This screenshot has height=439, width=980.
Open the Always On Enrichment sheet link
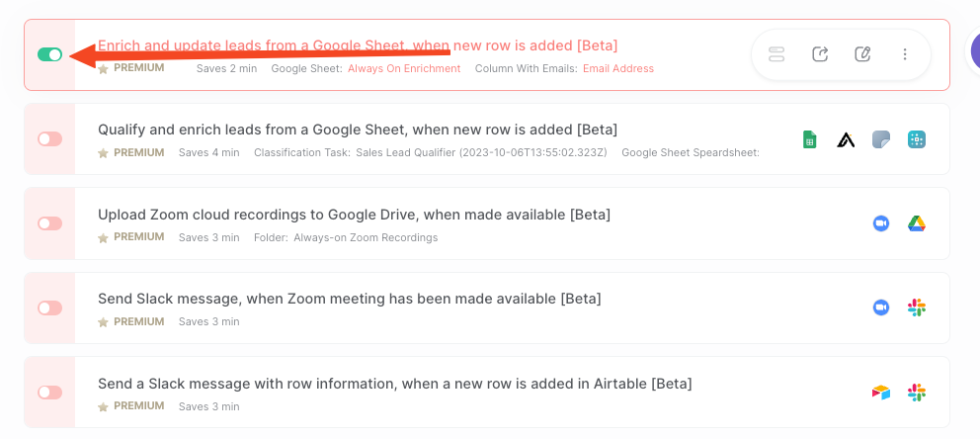(x=404, y=69)
